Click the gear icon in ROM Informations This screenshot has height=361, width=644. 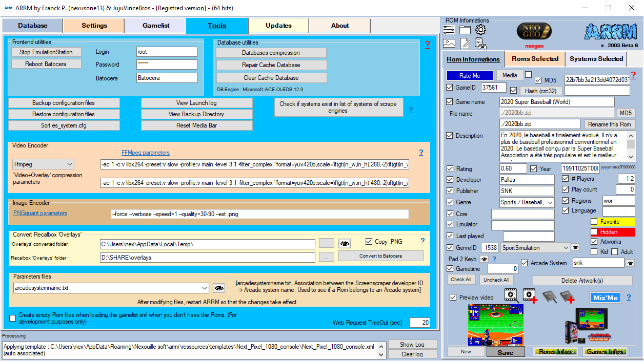coord(480,30)
